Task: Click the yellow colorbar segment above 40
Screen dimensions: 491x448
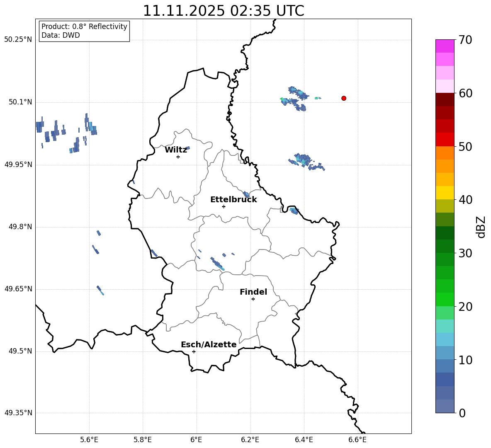Action: tap(445, 193)
